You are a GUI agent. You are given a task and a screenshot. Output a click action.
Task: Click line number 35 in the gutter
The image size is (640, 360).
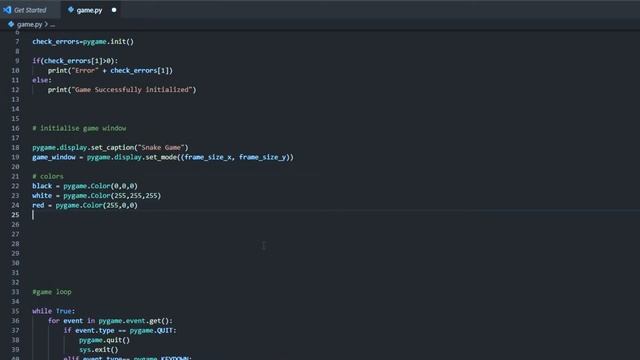tap(16, 311)
